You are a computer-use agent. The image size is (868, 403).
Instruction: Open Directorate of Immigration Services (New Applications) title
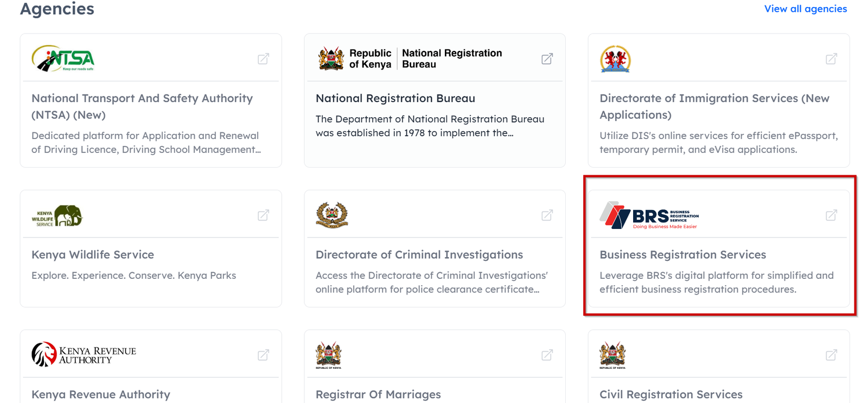(x=714, y=106)
